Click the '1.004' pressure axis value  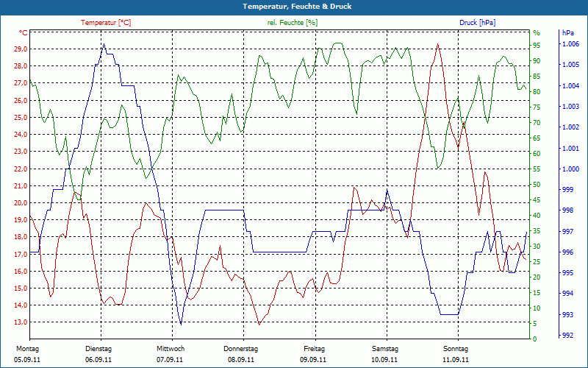(x=570, y=86)
